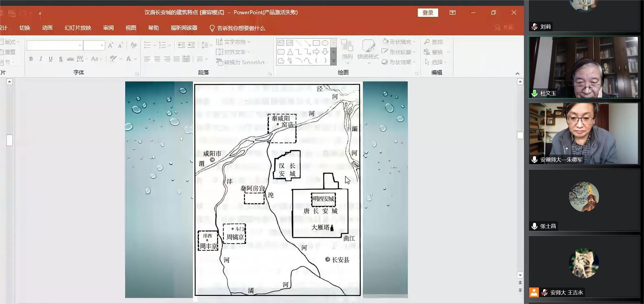The width and height of the screenshot is (644, 304).
Task: Open the 幻灯片放映 ribbon tab
Action: 78,28
